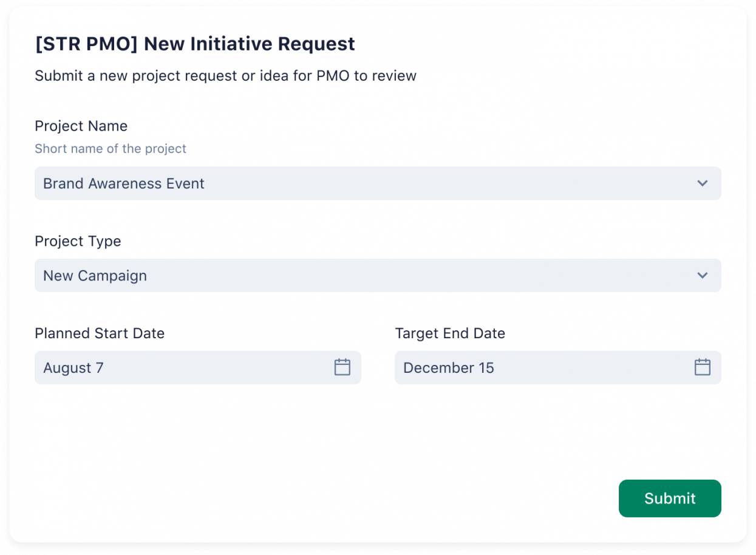Viewport: 756px width, 555px height.
Task: Click the 'Project Name' field label
Action: pyautogui.click(x=81, y=126)
